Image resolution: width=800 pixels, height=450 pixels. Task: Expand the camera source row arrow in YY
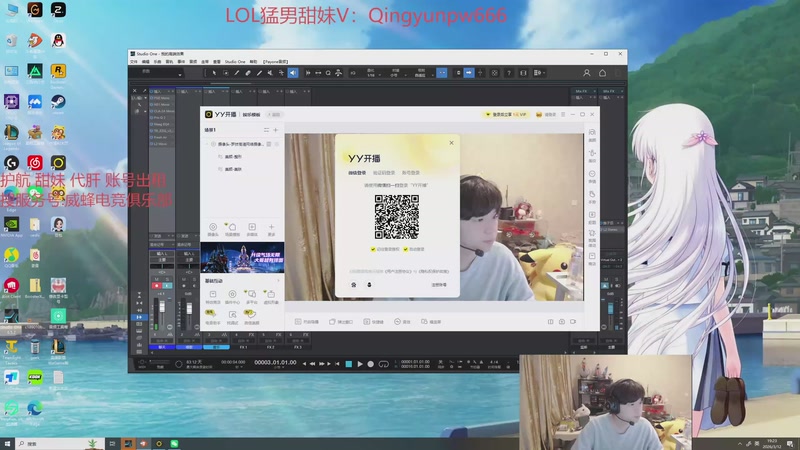(x=207, y=144)
